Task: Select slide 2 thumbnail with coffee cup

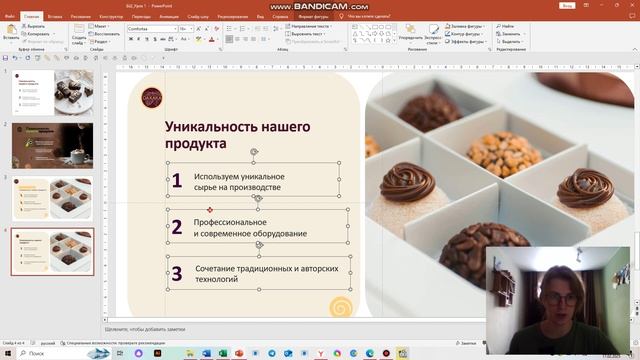Action: pos(53,146)
